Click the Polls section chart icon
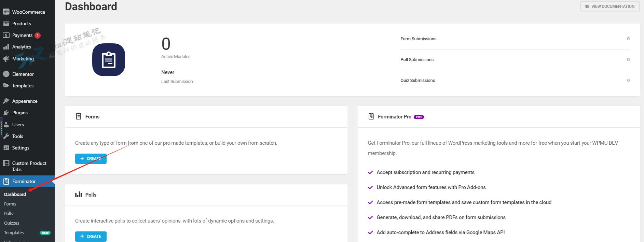This screenshot has width=644, height=242. pyautogui.click(x=79, y=194)
